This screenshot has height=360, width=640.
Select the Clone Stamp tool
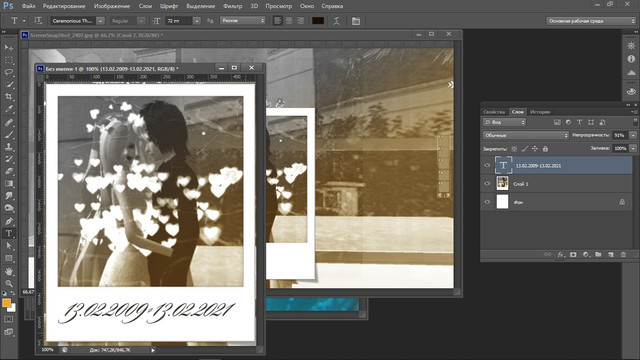pyautogui.click(x=9, y=147)
